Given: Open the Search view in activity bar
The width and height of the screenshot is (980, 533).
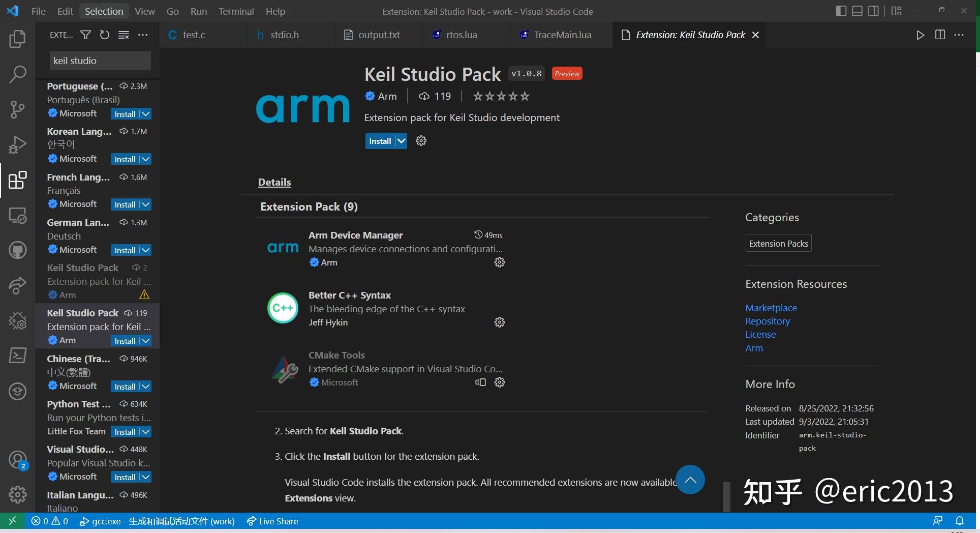Looking at the screenshot, I should point(17,74).
